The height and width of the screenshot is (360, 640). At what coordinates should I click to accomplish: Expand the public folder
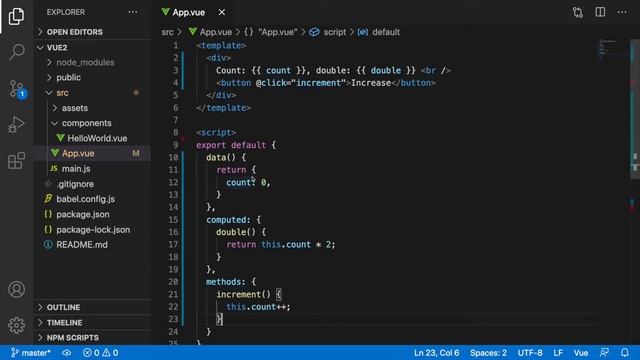(x=93, y=78)
